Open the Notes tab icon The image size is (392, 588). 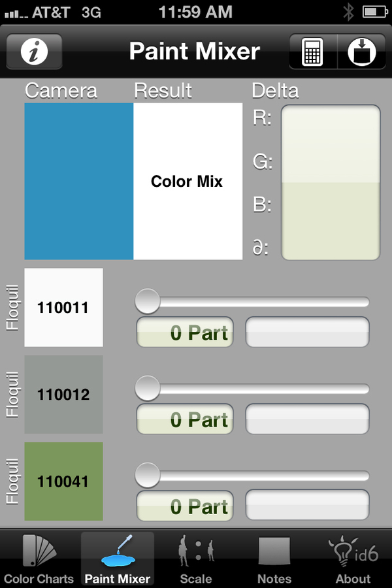(274, 559)
